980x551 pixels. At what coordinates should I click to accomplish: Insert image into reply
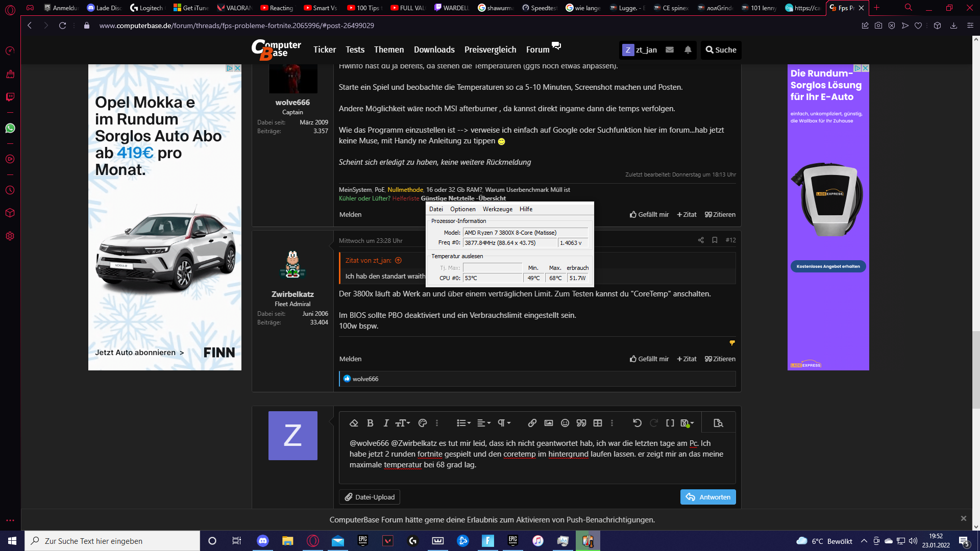tap(549, 423)
